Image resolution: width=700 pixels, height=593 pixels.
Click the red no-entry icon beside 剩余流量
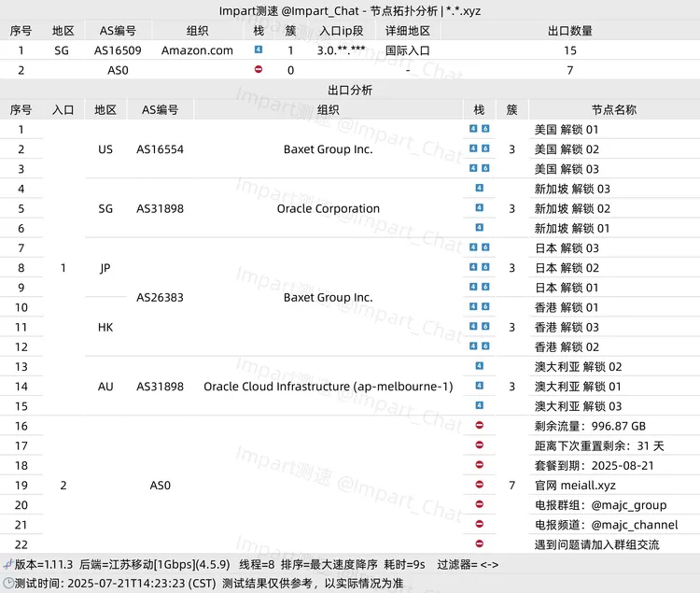[479, 426]
